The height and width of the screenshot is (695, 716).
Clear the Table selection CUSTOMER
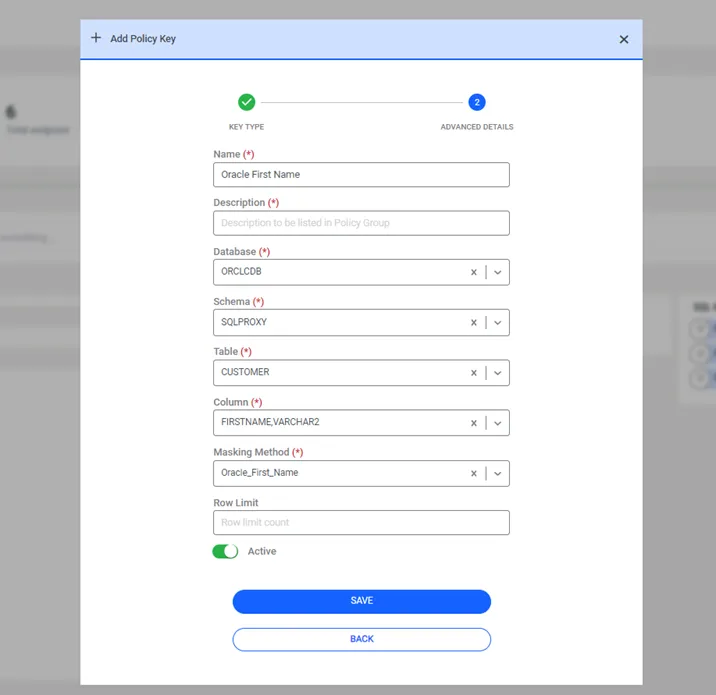(474, 373)
